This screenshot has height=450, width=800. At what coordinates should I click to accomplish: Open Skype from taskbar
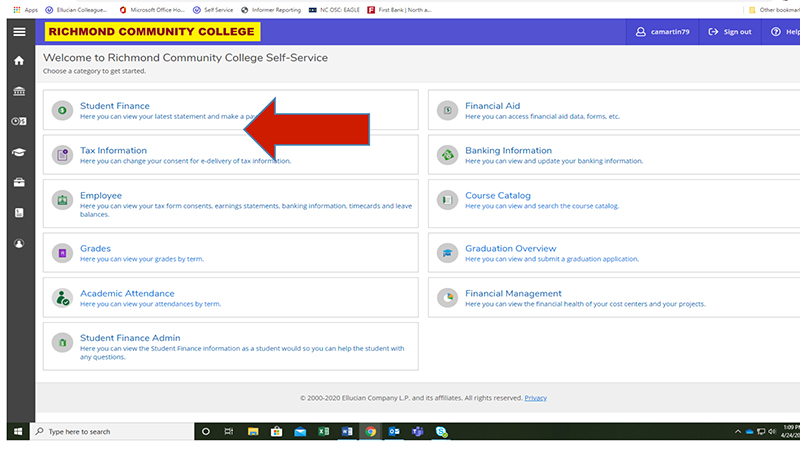[x=441, y=432]
